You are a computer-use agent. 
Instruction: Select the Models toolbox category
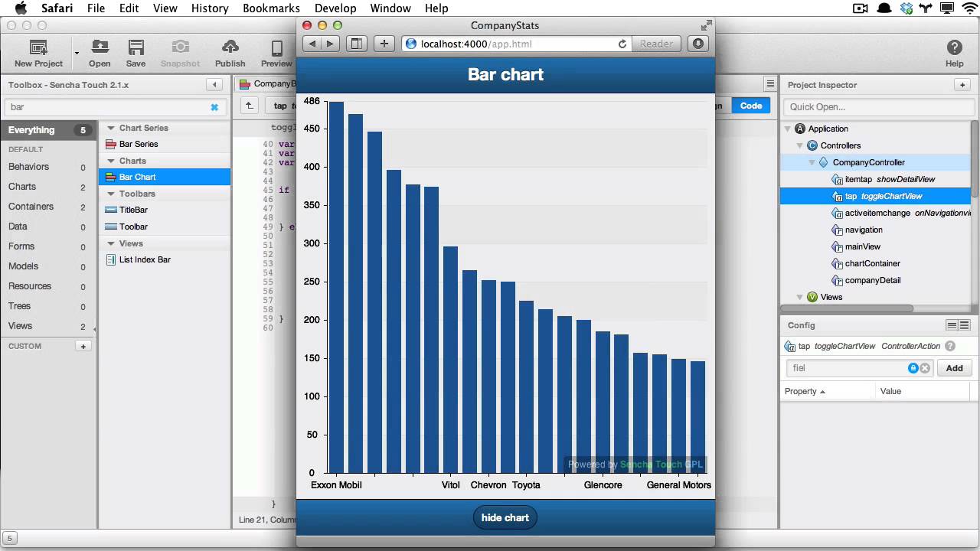(x=49, y=266)
